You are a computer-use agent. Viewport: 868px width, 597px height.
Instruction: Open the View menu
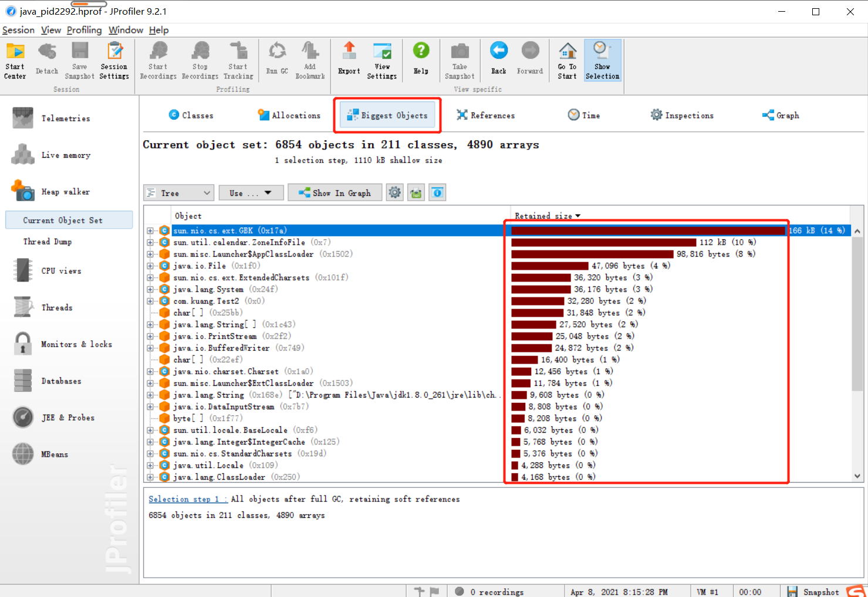(x=50, y=30)
